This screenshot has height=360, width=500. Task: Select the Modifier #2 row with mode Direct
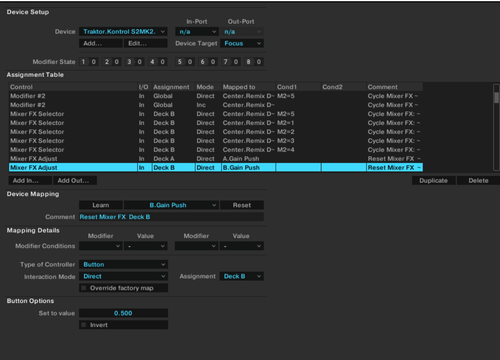[216, 96]
